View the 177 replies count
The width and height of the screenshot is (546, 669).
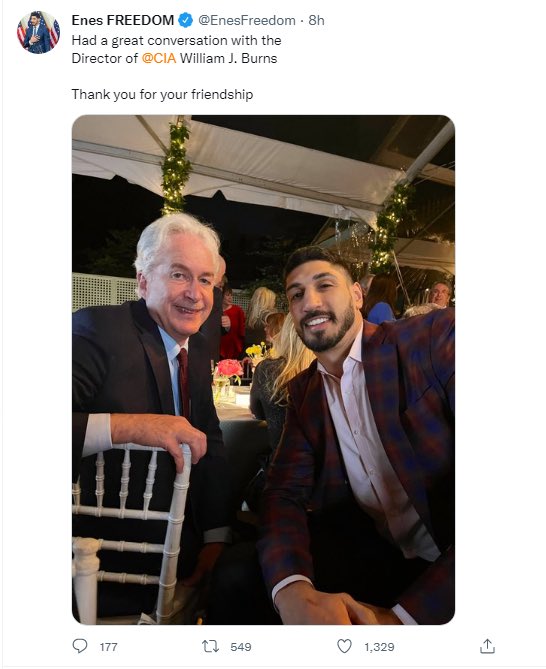tap(108, 647)
